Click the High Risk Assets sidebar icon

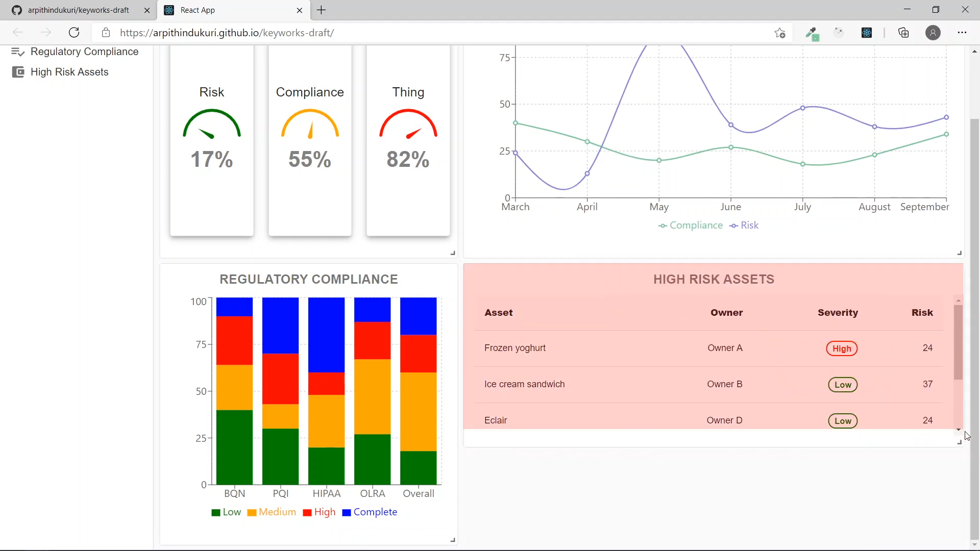tap(18, 72)
